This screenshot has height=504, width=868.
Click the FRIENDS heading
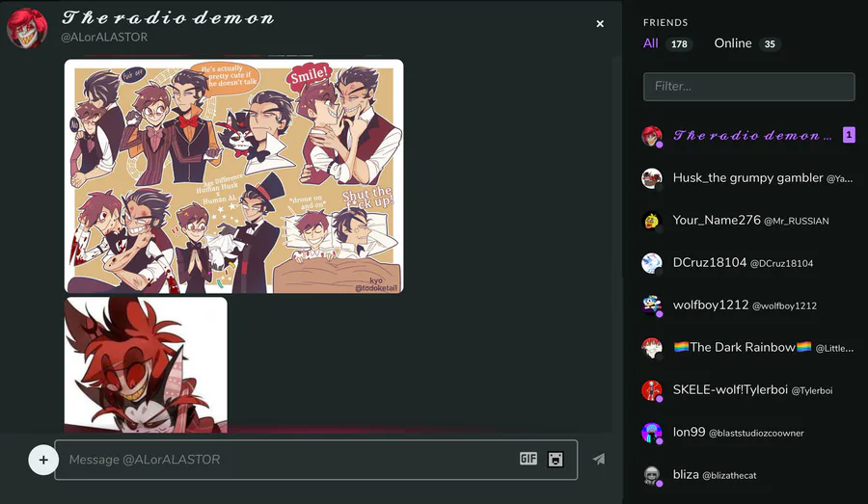665,23
